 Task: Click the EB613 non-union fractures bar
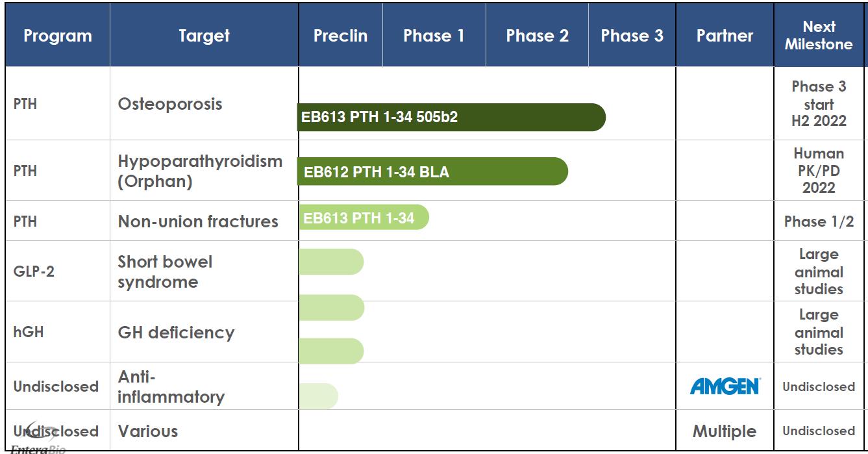coord(363,218)
